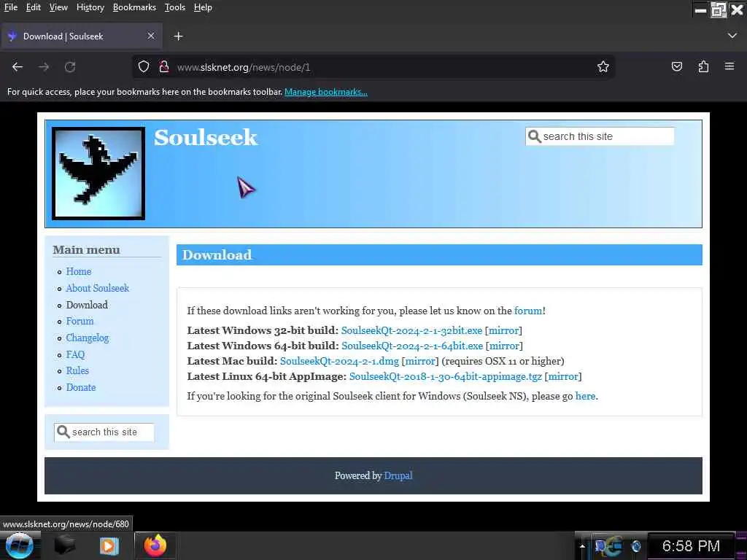Screen dimensions: 747x560
Task: Open About Soulseek menu link
Action: pos(97,288)
